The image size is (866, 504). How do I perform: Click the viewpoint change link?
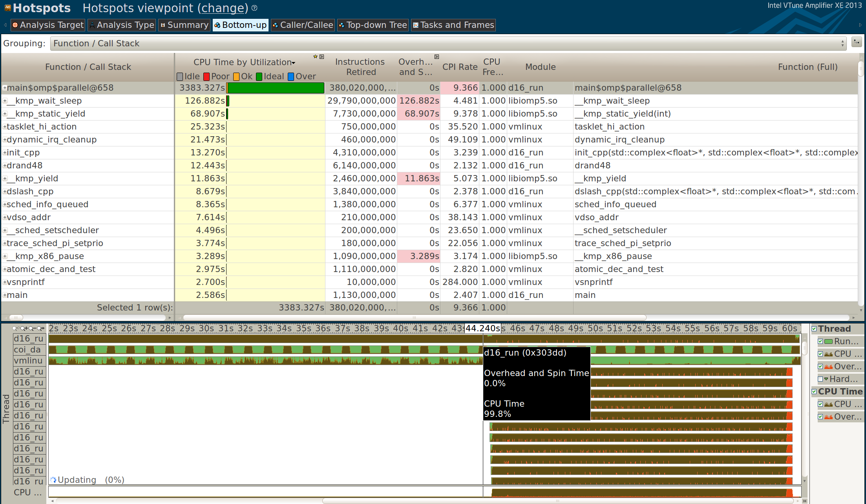[x=223, y=8]
